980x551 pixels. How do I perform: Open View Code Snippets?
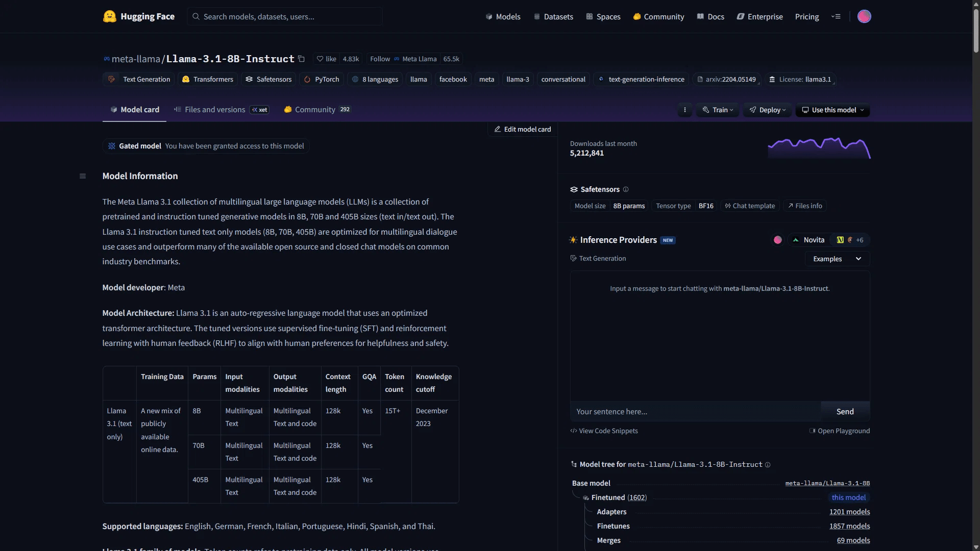click(x=604, y=431)
